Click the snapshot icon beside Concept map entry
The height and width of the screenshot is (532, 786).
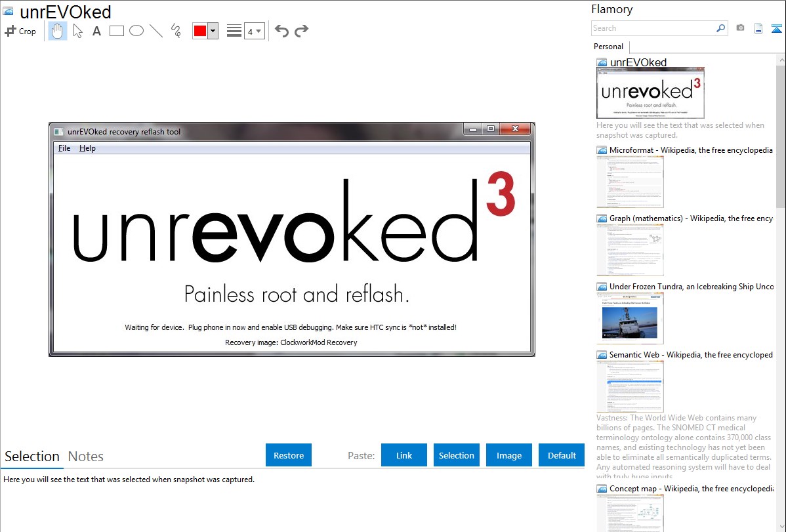[x=602, y=489]
